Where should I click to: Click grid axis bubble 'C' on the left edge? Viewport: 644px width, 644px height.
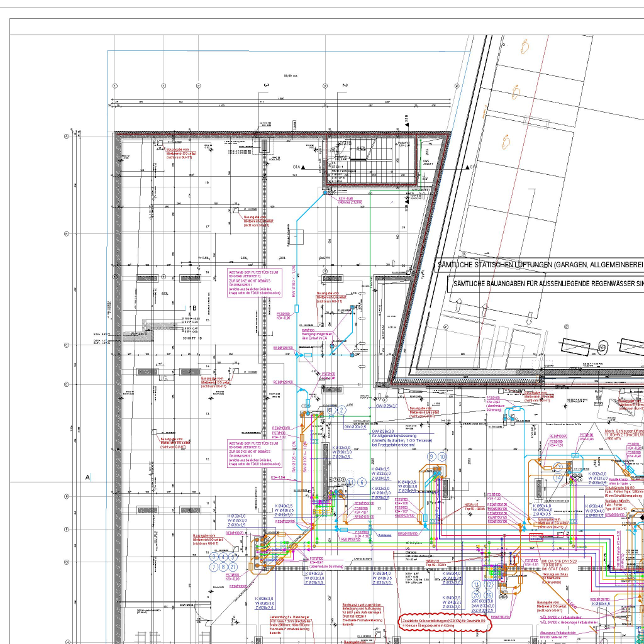pyautogui.click(x=67, y=345)
